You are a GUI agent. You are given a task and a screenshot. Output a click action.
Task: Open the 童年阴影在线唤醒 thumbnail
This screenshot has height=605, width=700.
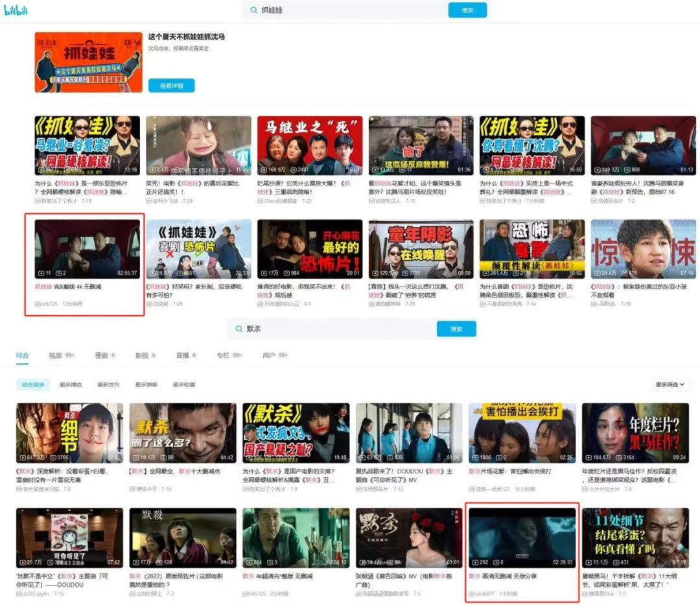pyautogui.click(x=421, y=249)
